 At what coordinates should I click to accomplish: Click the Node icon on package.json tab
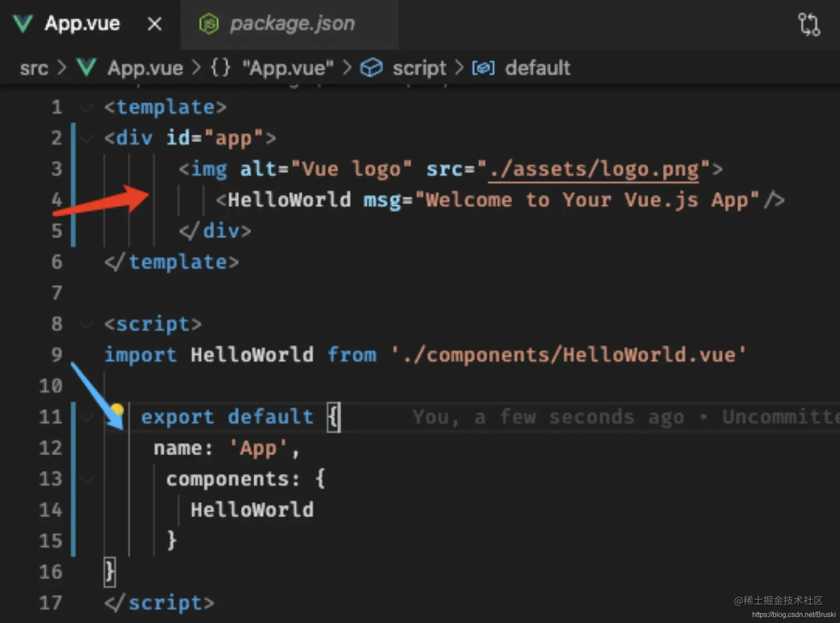[x=209, y=24]
